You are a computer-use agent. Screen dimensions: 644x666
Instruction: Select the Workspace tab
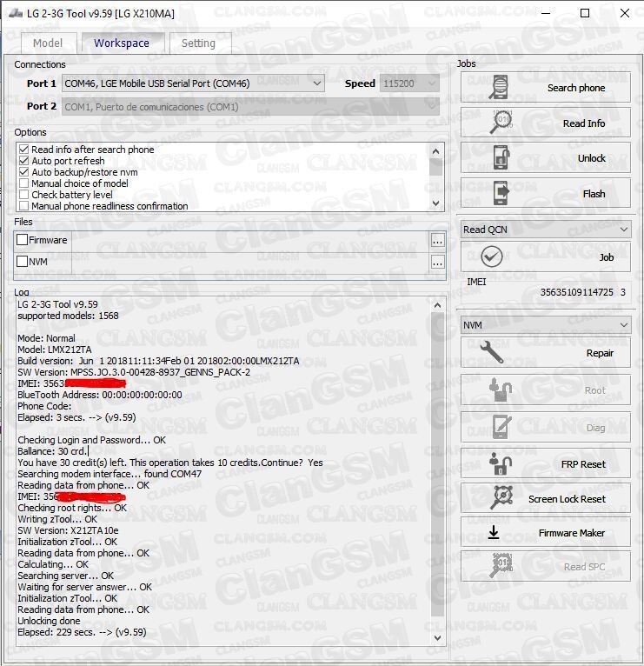pos(122,43)
